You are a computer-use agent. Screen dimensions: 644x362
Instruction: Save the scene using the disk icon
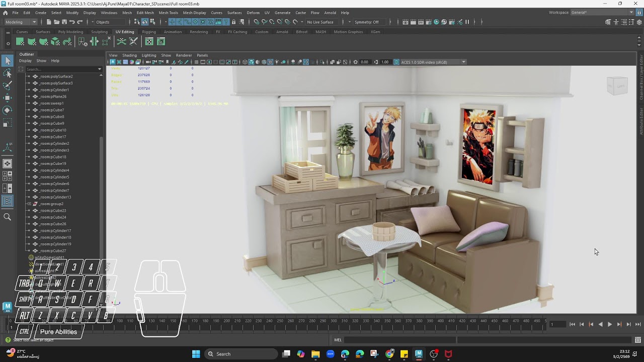pyautogui.click(x=64, y=22)
